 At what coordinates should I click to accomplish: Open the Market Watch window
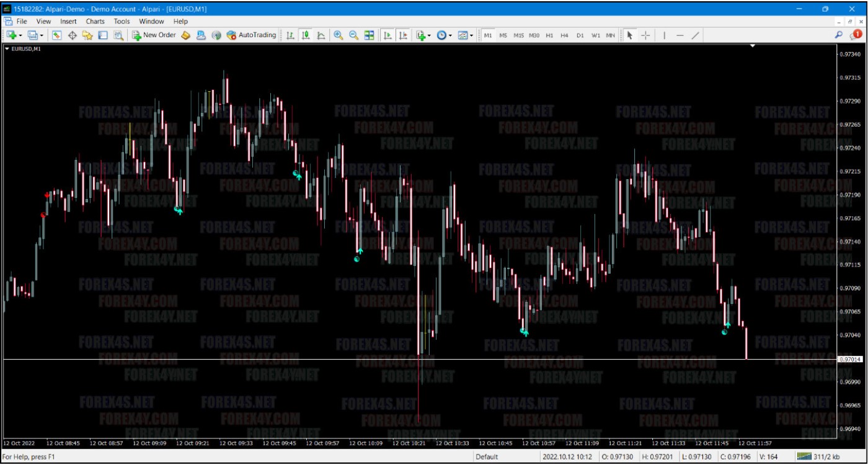[57, 35]
